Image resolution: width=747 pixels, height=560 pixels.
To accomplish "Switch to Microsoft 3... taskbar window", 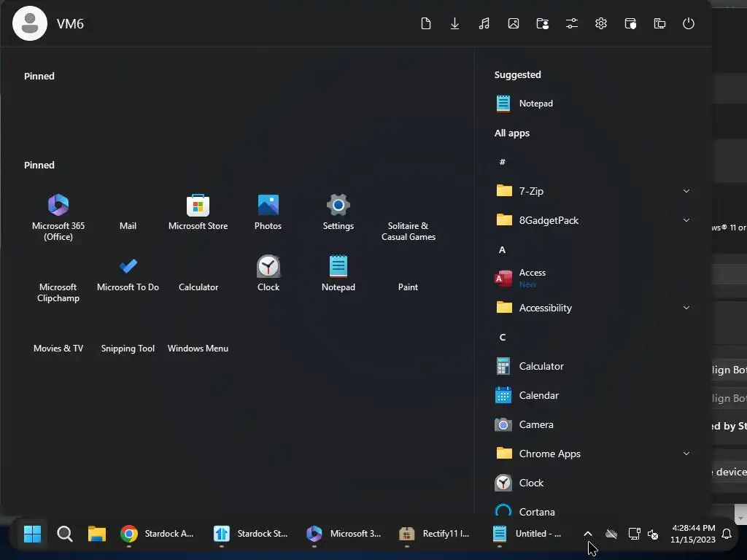I will pos(344,534).
